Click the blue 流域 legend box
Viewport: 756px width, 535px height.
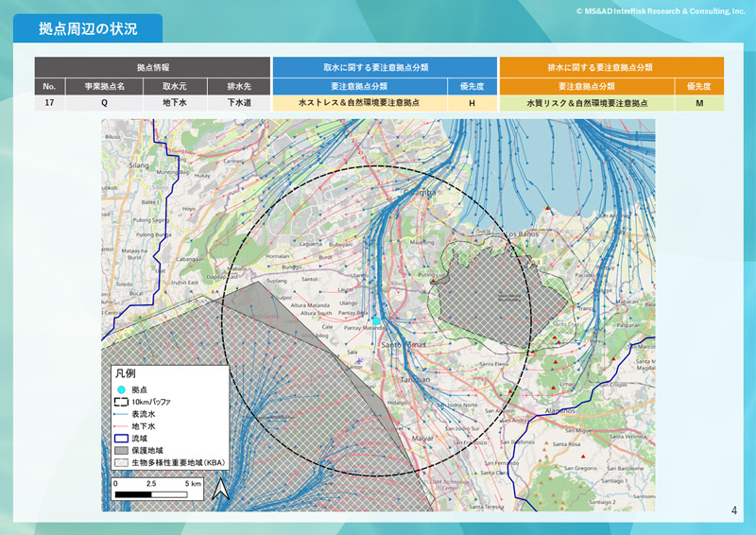pyautogui.click(x=121, y=439)
